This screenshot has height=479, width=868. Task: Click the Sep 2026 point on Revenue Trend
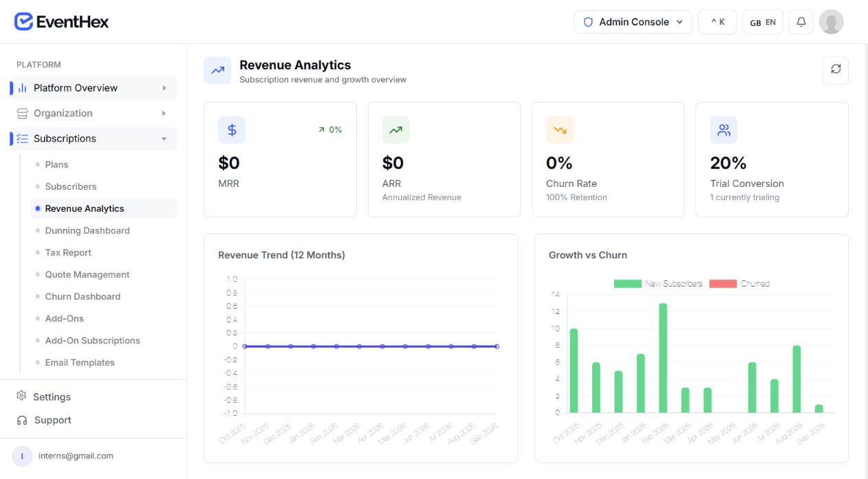[497, 346]
